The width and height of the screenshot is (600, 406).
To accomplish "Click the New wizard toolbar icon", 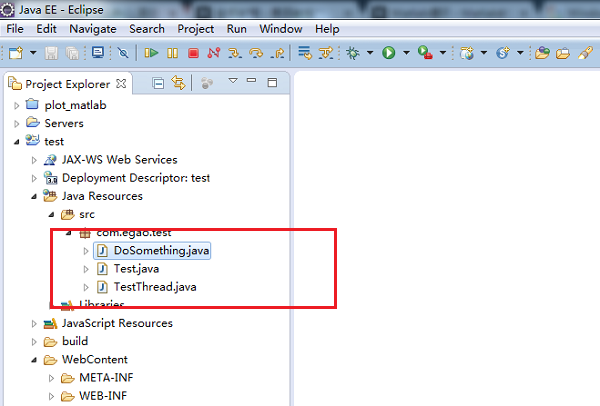I will click(x=16, y=53).
